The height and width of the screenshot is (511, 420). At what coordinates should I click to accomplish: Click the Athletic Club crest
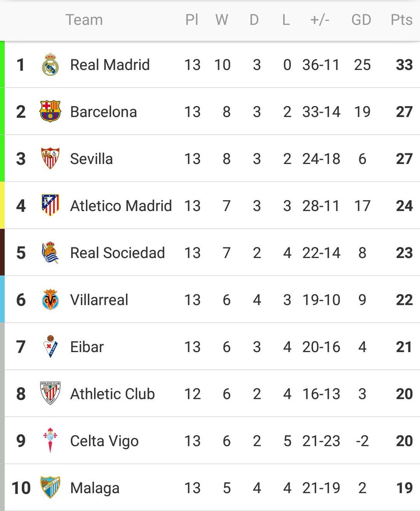(x=50, y=393)
